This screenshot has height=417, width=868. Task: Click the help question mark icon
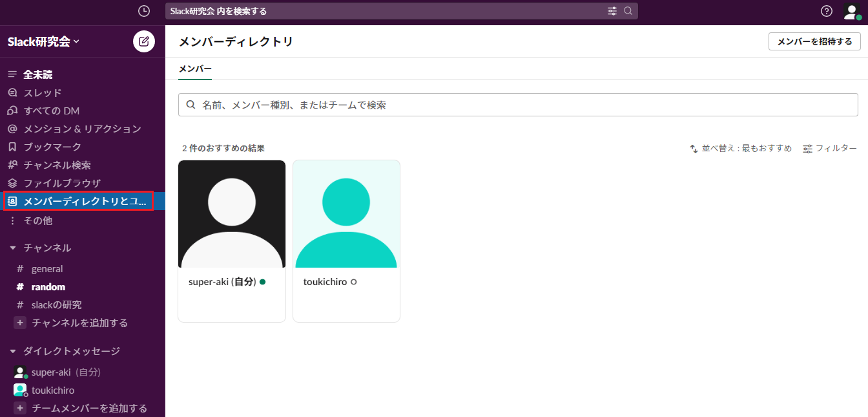point(827,11)
